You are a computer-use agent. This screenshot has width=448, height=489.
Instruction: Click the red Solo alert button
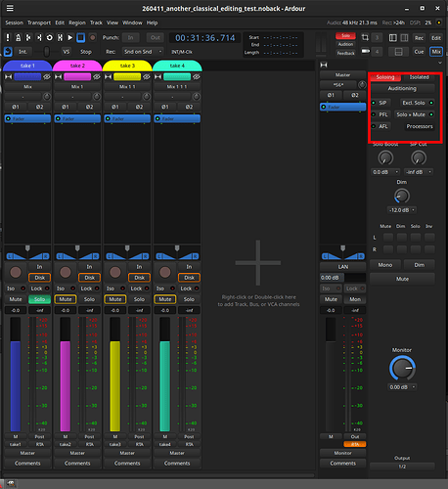[x=345, y=35]
